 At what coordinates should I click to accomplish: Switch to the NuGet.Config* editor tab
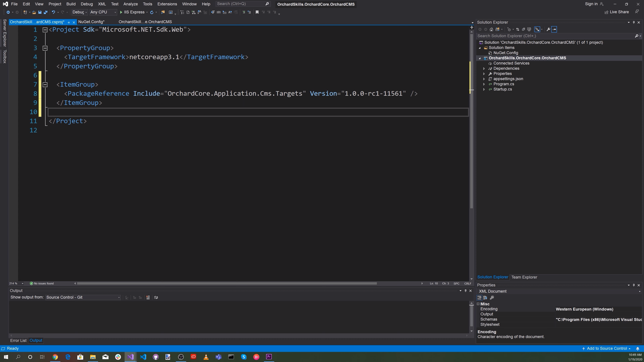tap(91, 22)
